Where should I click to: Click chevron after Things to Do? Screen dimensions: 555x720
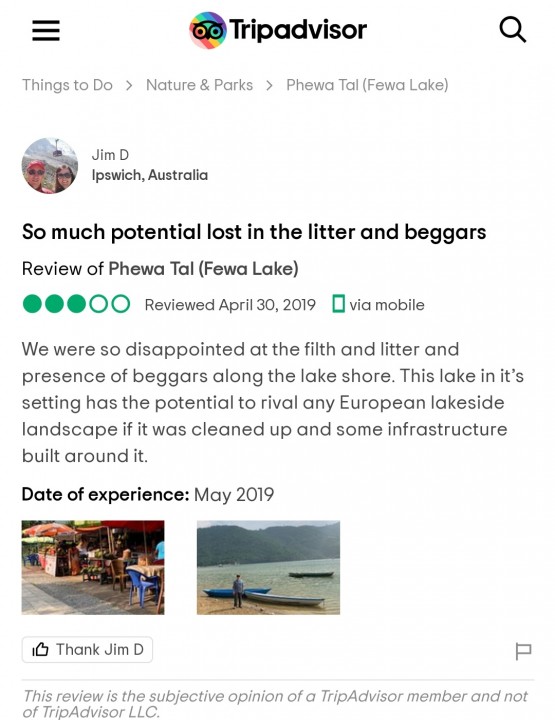pos(129,85)
